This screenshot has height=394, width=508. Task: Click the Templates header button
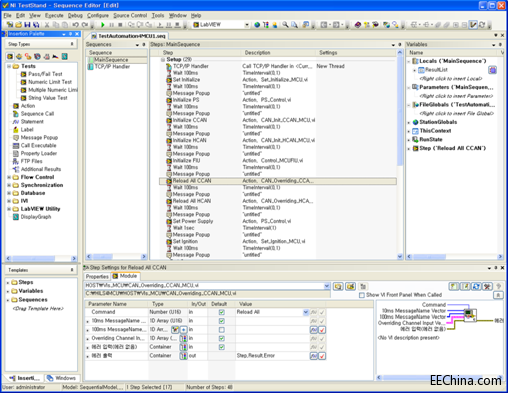(x=41, y=270)
